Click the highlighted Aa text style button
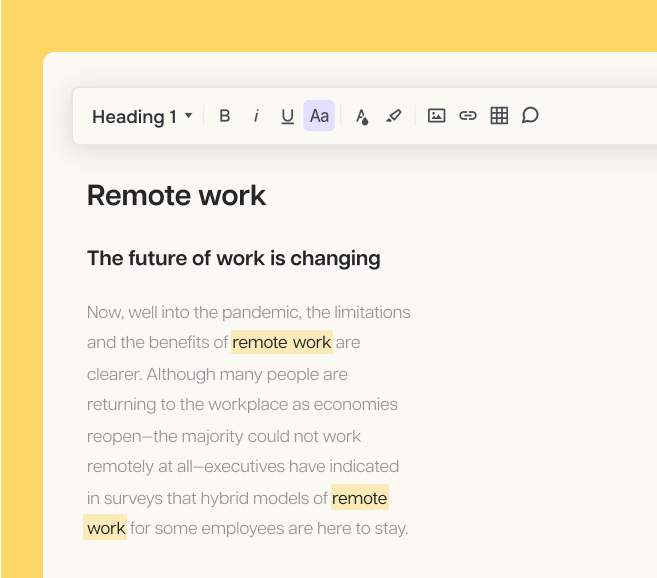The height and width of the screenshot is (578, 657). [319, 116]
